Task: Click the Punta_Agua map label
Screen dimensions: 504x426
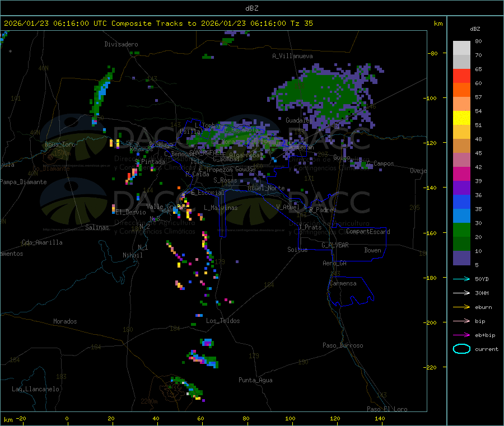Action: click(255, 380)
